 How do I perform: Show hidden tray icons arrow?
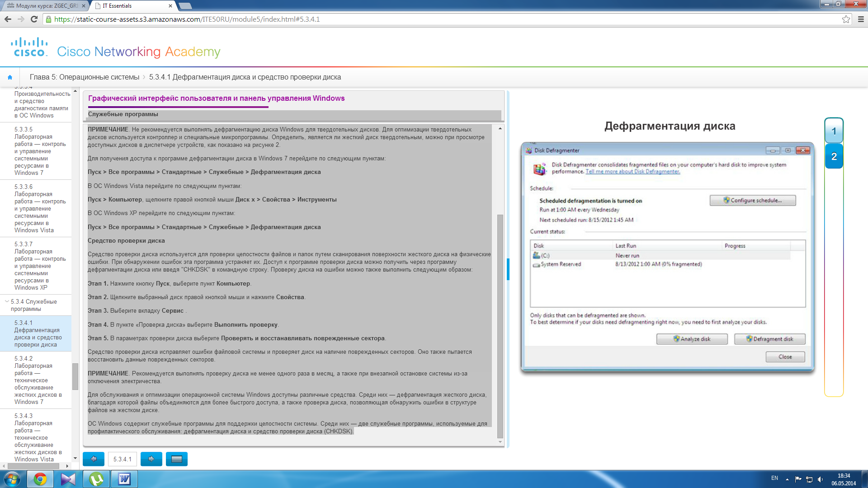pos(787,479)
